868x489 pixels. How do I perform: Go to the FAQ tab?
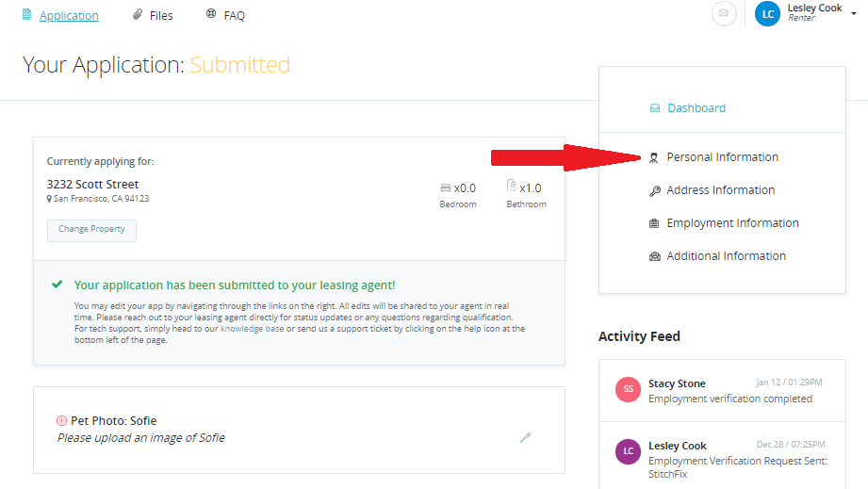click(234, 15)
